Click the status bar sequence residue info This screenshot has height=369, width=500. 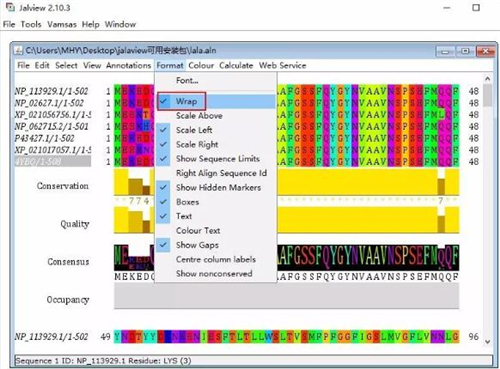253,361
